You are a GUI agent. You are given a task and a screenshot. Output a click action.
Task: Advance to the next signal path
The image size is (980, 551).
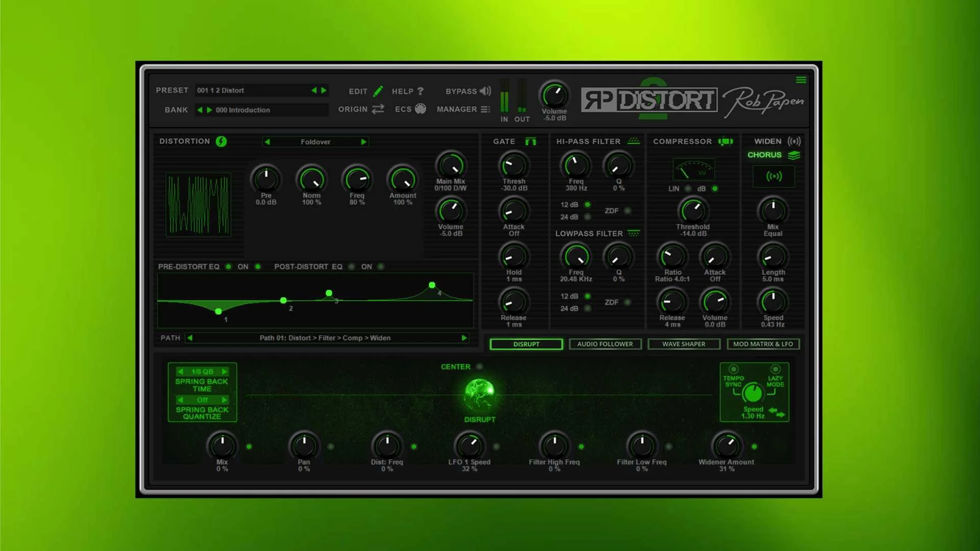coord(464,338)
